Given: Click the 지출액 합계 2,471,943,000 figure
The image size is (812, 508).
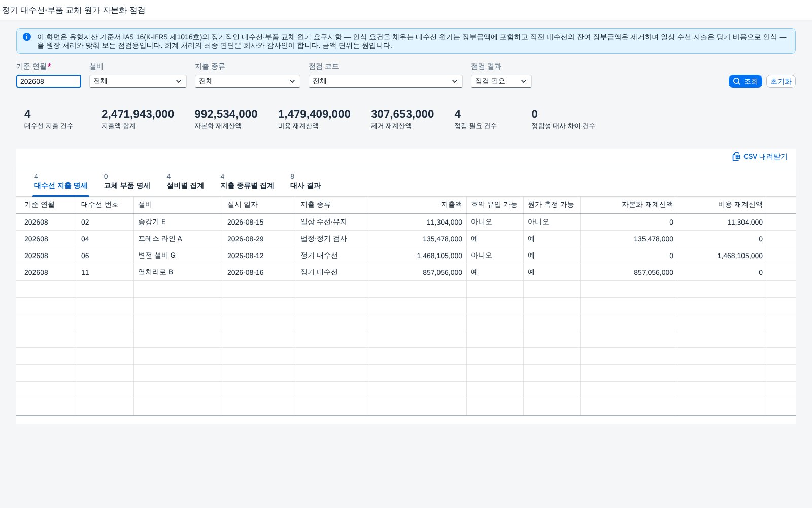Looking at the screenshot, I should pos(138,114).
